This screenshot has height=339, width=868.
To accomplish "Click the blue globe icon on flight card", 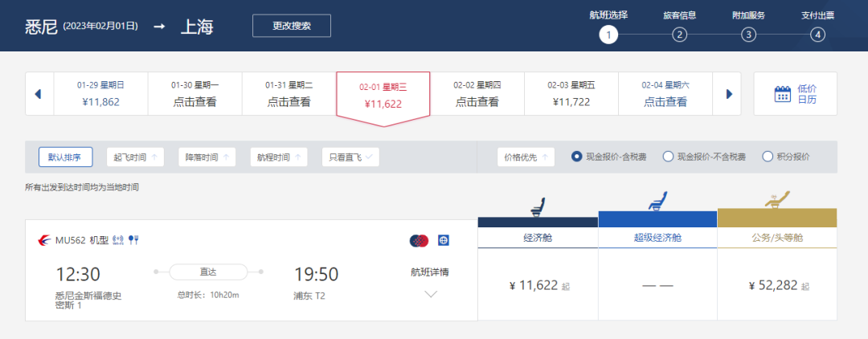I will point(443,240).
